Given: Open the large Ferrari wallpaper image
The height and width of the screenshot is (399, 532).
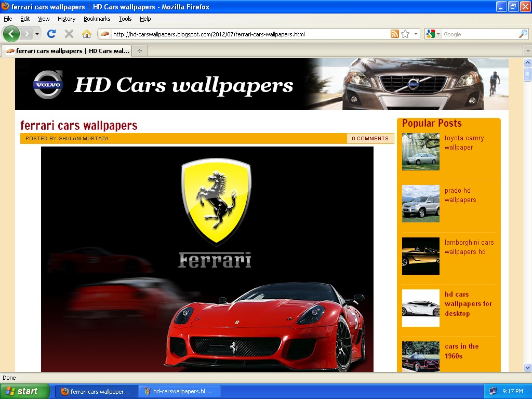Looking at the screenshot, I should click(207, 259).
